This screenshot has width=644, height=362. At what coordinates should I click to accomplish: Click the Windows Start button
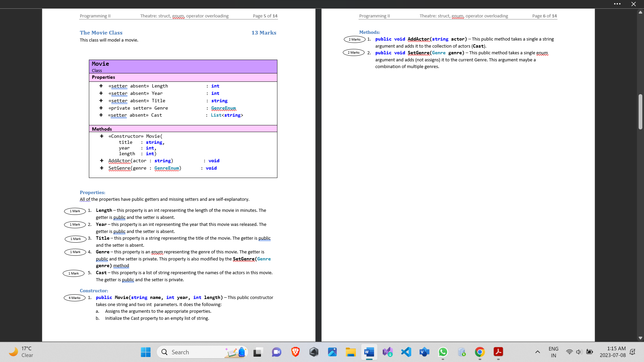pos(146,352)
